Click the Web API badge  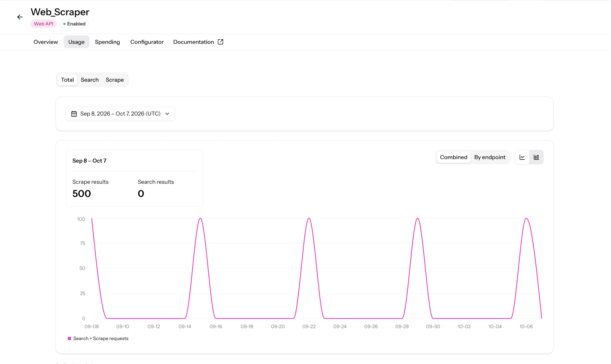coord(43,24)
